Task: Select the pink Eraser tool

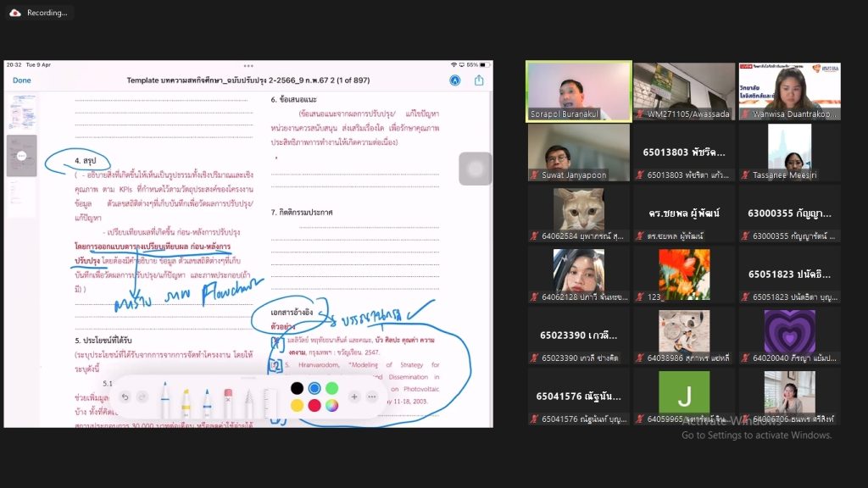Action: (228, 402)
